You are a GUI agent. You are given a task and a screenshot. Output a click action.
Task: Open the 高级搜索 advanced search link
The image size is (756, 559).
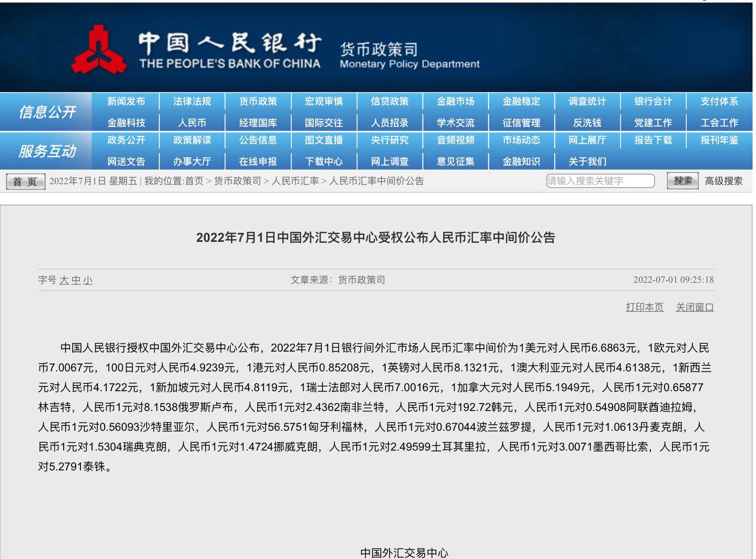pyautogui.click(x=724, y=181)
